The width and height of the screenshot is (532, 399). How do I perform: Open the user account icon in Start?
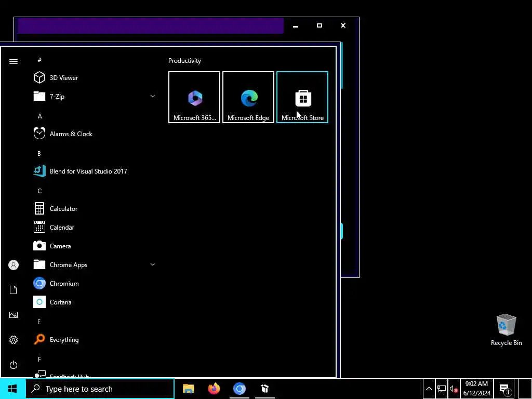click(13, 265)
